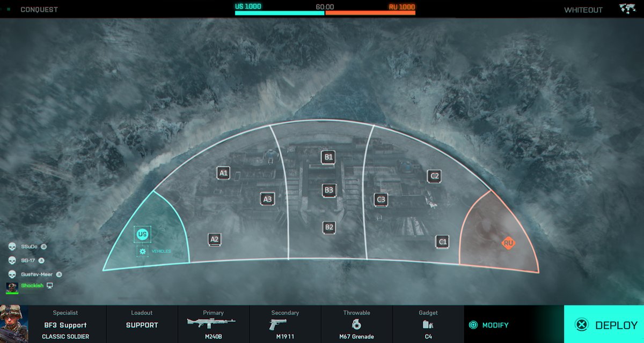Open the SUPPORT loadout slot

[x=142, y=324]
